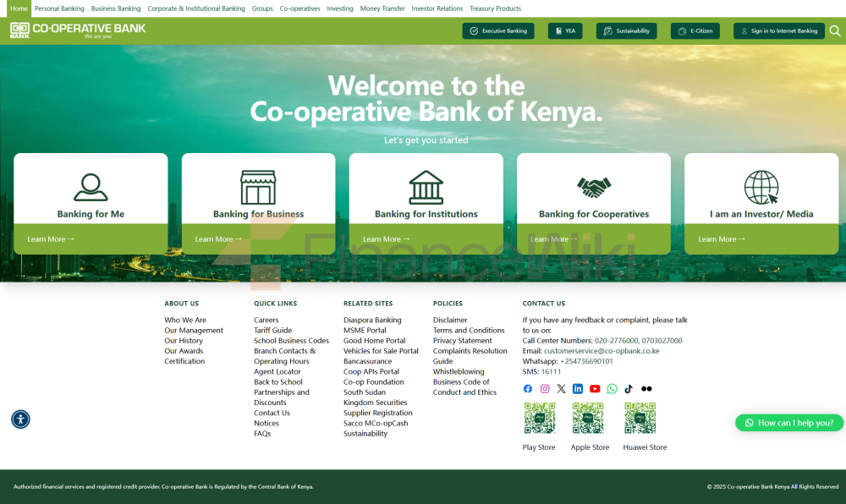
Task: Click Learn More under Banking for Institutions
Action: [387, 238]
